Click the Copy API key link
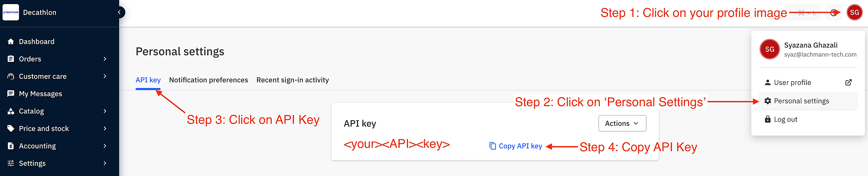The image size is (868, 176). pos(516,146)
